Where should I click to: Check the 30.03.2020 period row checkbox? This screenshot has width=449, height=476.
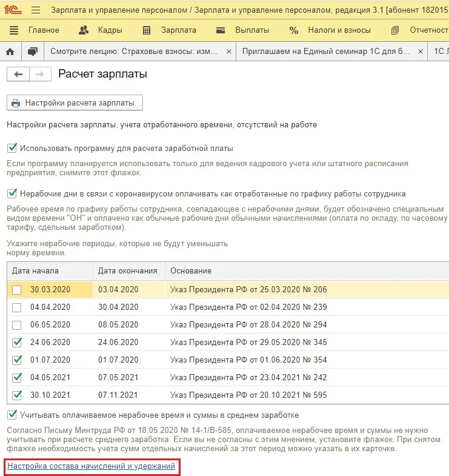pyautogui.click(x=18, y=290)
